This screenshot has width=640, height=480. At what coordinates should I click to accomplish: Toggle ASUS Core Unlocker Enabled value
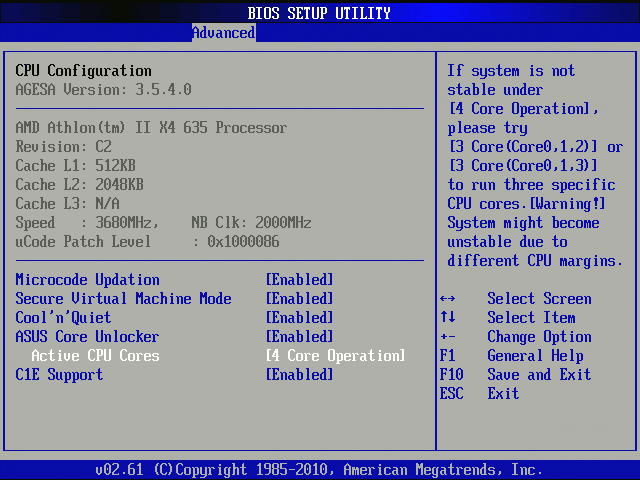tap(300, 336)
